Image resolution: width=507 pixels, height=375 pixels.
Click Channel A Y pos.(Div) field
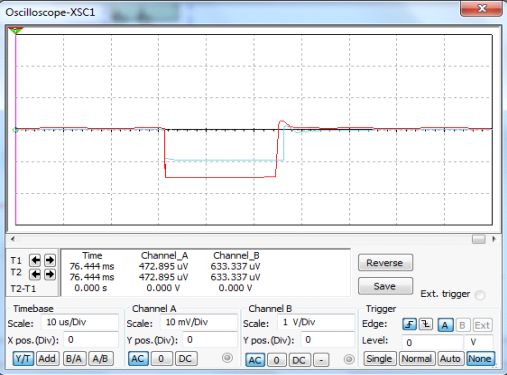[x=210, y=340]
